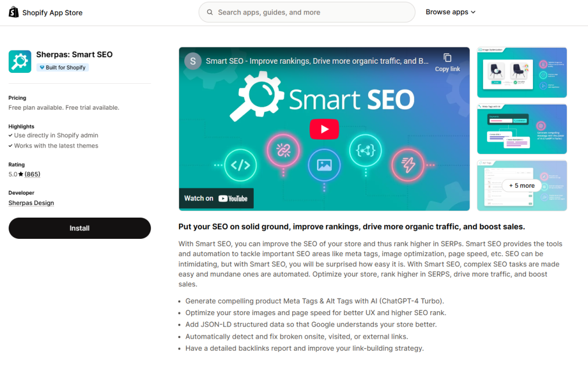588x368 pixels.
Task: Open the Sherpas Design developer link
Action: 31,203
